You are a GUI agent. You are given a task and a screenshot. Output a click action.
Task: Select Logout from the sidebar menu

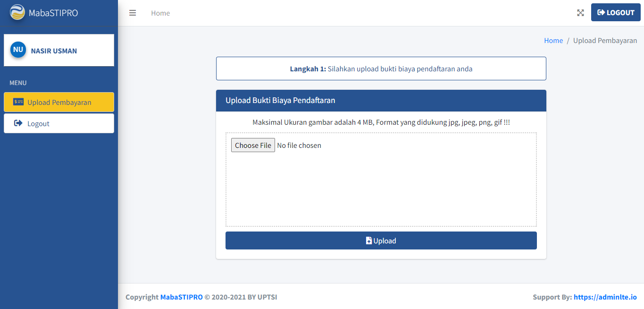click(x=38, y=124)
